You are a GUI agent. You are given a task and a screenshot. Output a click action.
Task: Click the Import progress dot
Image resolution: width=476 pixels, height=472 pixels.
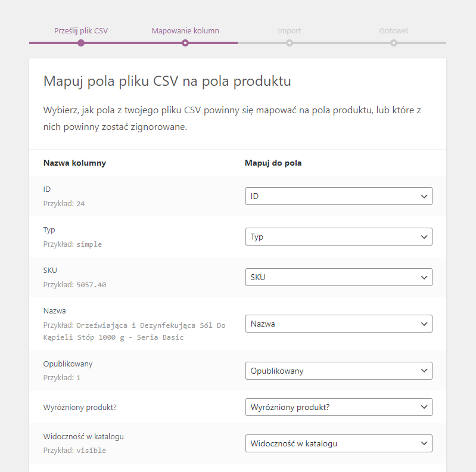pyautogui.click(x=290, y=43)
